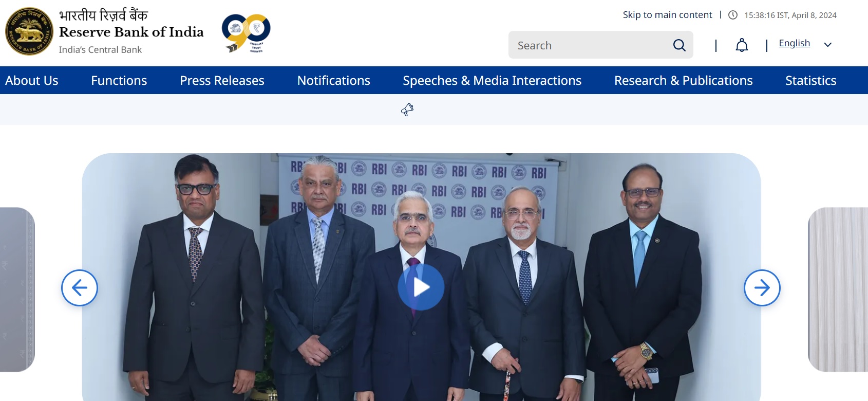868x401 pixels.
Task: Click the megaphone announcement icon
Action: pyautogui.click(x=407, y=109)
